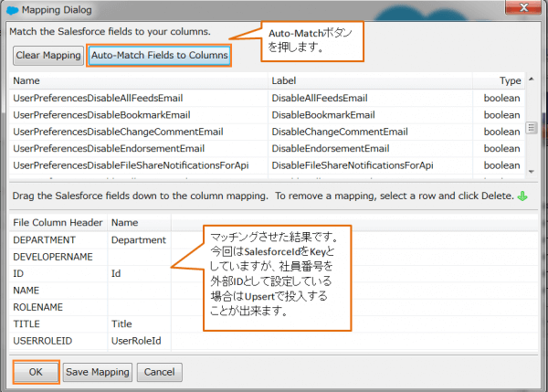Confirm the mapping with OK
The image size is (548, 392).
coord(36,372)
